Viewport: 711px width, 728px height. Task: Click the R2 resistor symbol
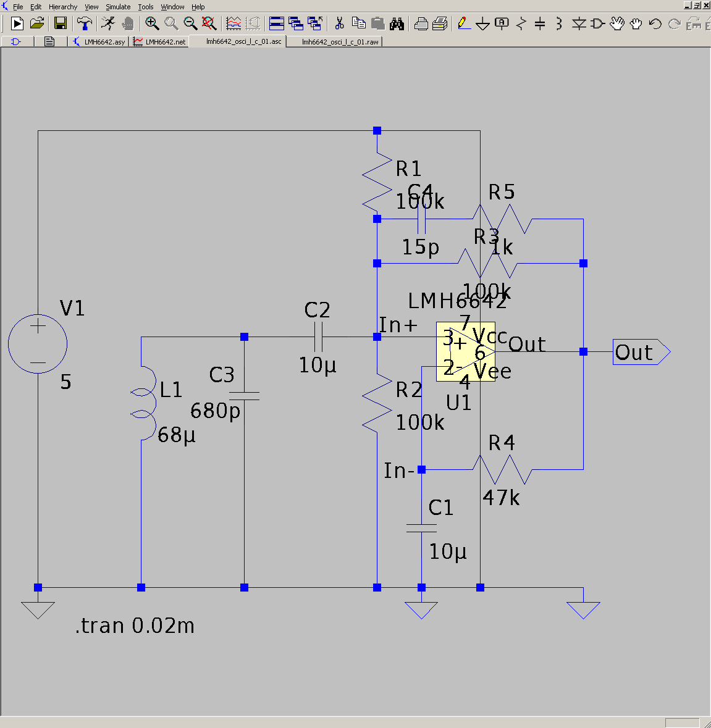377,403
